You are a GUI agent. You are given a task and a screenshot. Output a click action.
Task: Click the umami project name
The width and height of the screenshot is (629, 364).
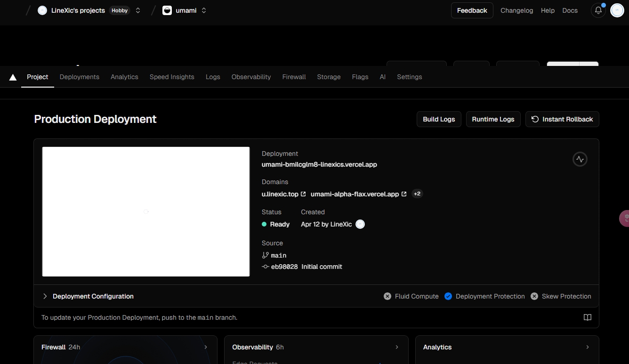click(186, 10)
